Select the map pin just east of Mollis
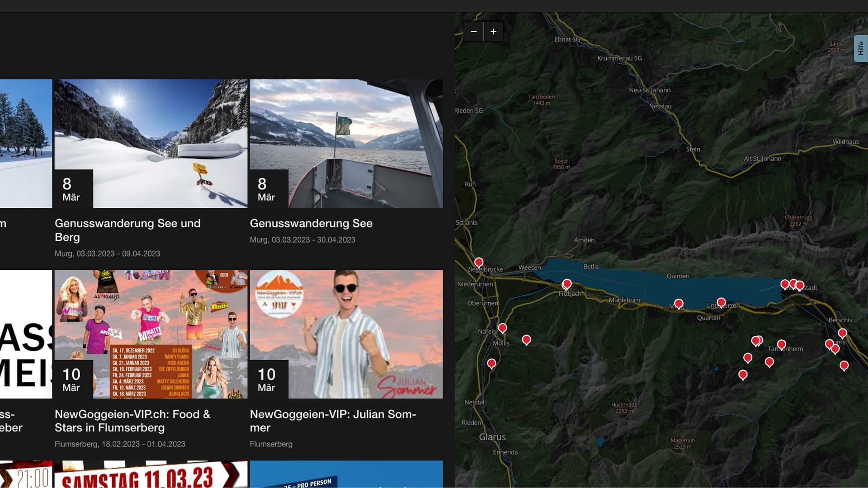The height and width of the screenshot is (488, 868). point(526,340)
